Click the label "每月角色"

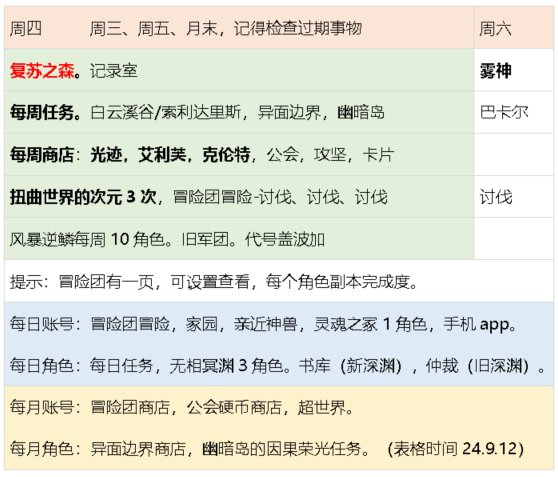[42, 449]
